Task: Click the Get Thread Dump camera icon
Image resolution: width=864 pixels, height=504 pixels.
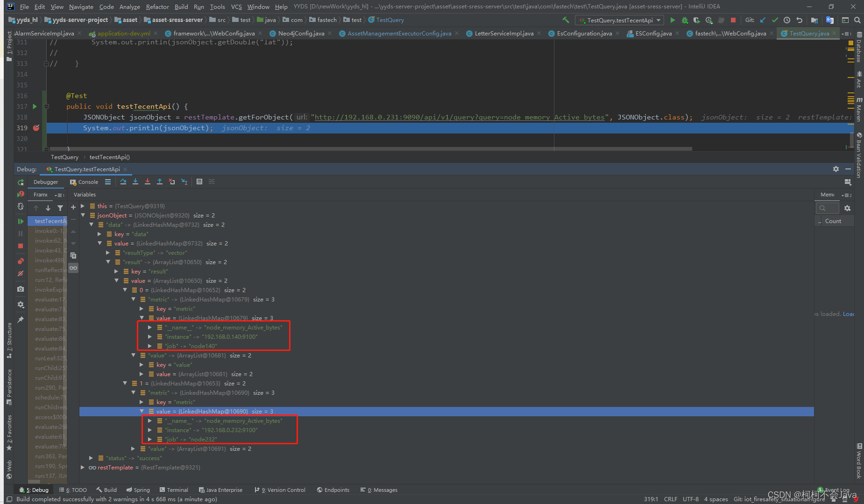Action: [21, 289]
